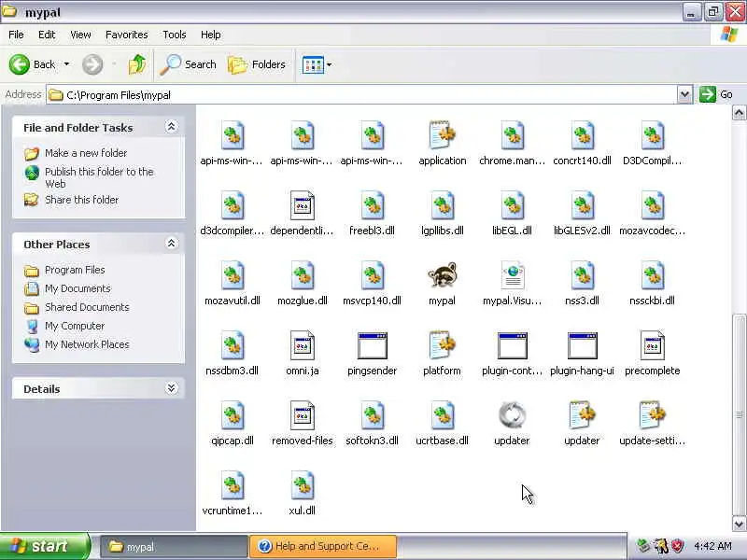The image size is (747, 560).
Task: Click the red security shield tray icon
Action: coord(678,546)
